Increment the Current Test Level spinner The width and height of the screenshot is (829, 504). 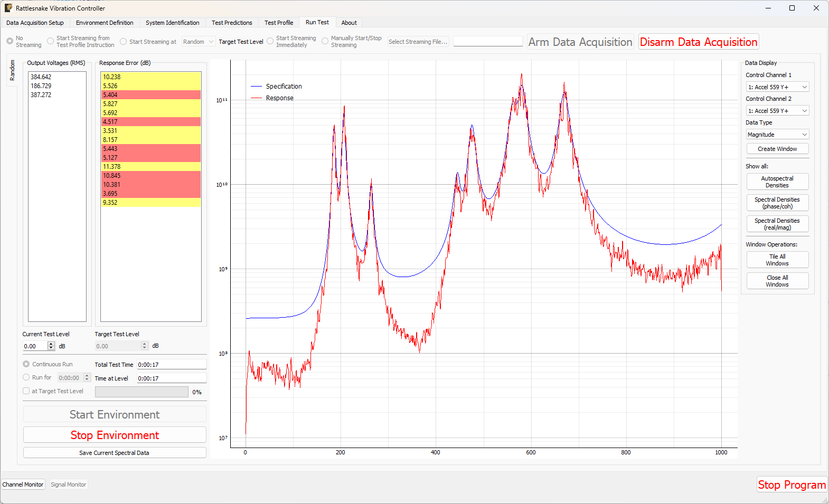[x=51, y=344]
